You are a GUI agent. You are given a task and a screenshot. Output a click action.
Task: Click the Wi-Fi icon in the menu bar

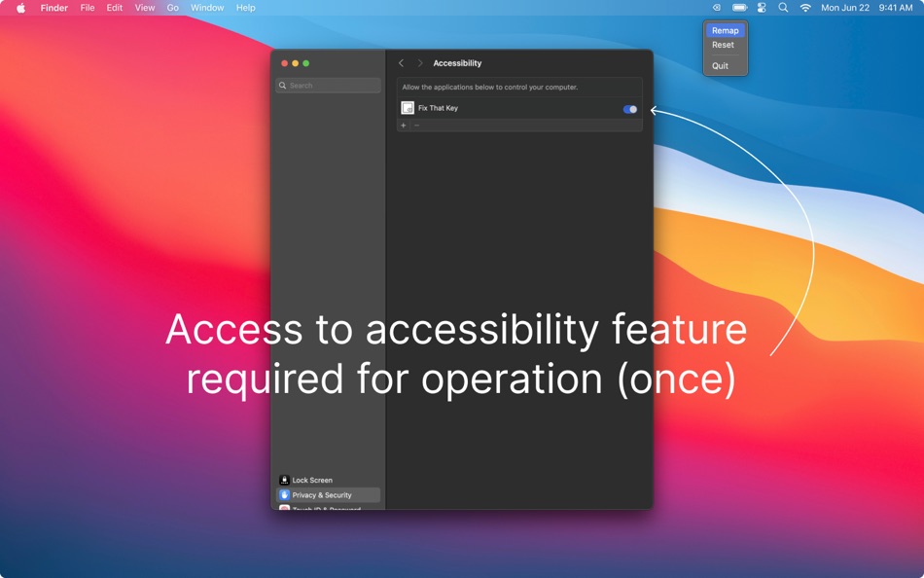[x=804, y=8]
